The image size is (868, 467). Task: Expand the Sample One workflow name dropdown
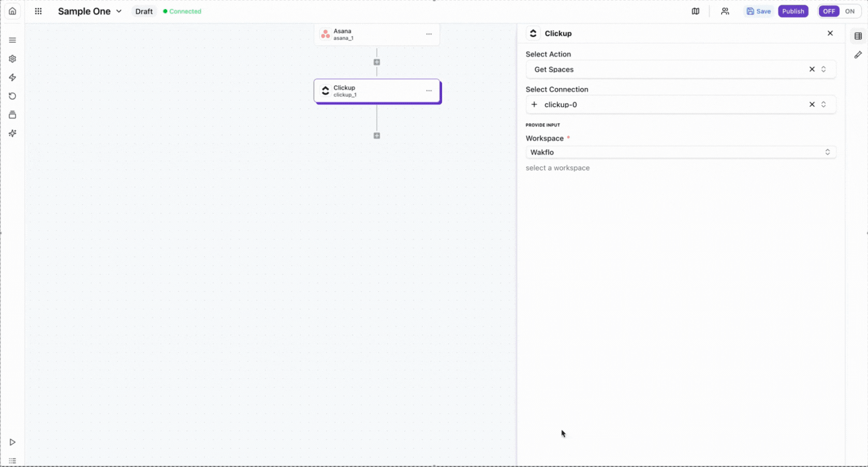119,11
